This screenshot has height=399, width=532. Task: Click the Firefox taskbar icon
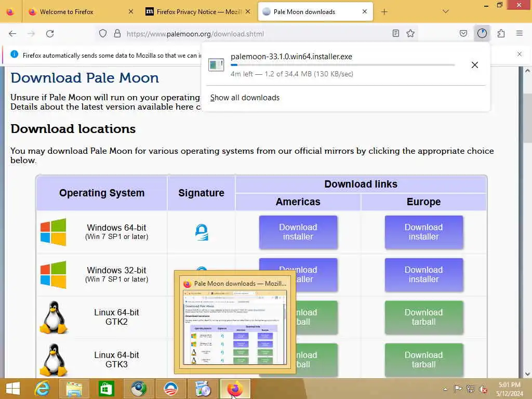pos(235,389)
